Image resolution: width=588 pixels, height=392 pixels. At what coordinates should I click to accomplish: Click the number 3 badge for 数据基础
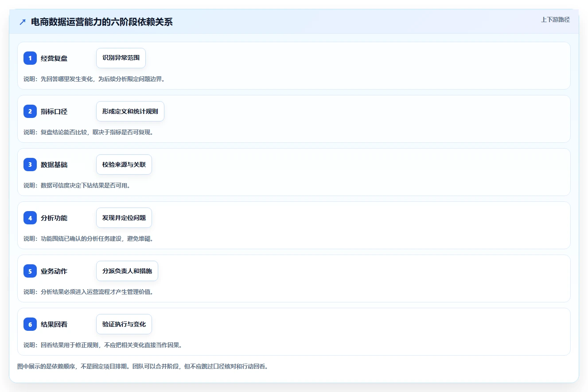(x=30, y=165)
